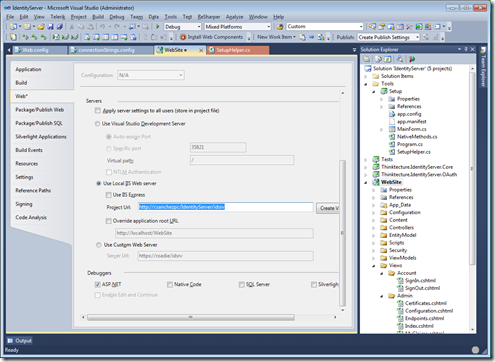The image size is (495, 362).
Task: Close the WebSite properties tab
Action: 201,50
